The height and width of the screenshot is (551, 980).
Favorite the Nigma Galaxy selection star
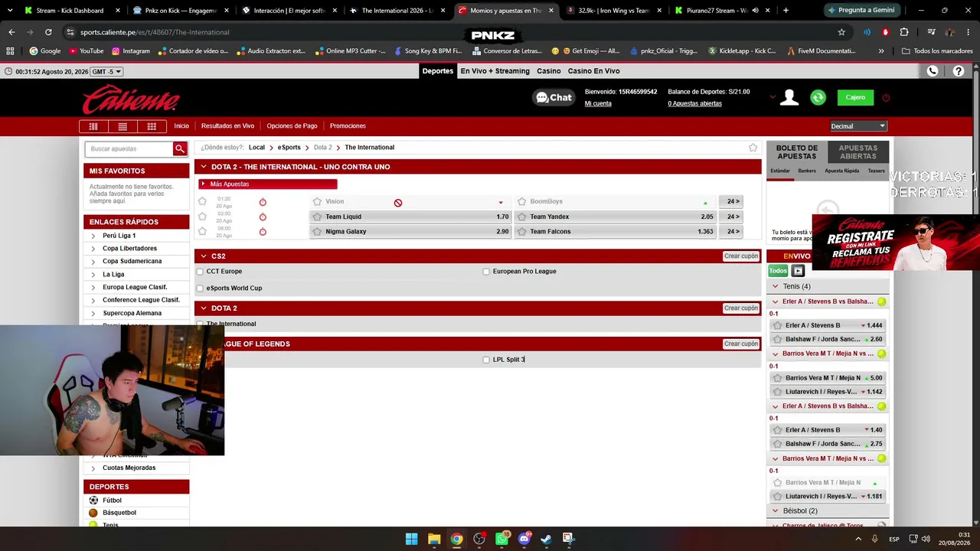[317, 231]
